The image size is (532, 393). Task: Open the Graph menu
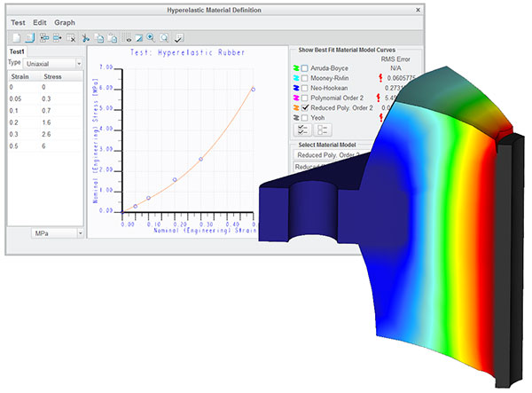coord(65,22)
